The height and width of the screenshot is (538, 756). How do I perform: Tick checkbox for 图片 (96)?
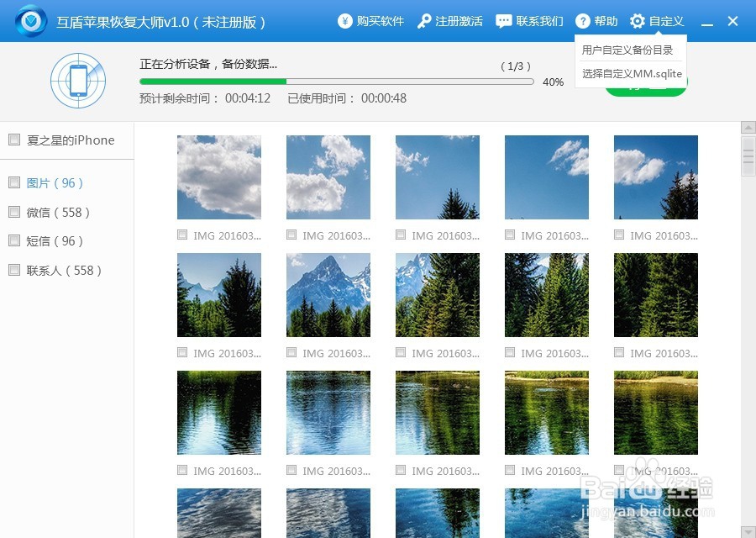pos(14,182)
